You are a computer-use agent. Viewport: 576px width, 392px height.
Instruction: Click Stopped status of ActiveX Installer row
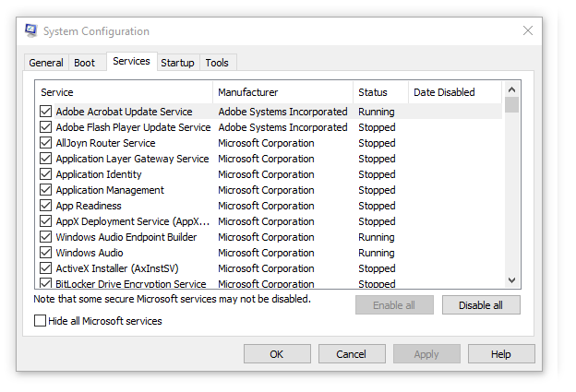pyautogui.click(x=377, y=268)
